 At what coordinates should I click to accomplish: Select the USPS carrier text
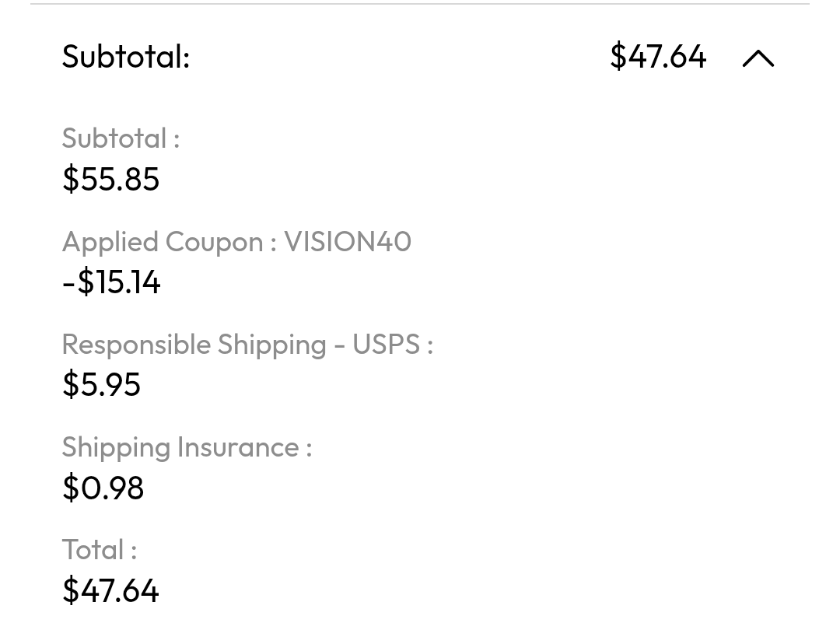386,345
